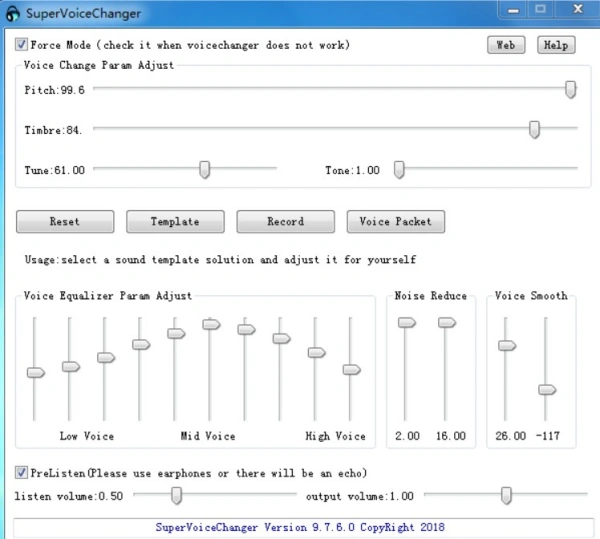Click the Pitch:99.6 value label
Image resolution: width=600 pixels, height=539 pixels.
(x=55, y=90)
